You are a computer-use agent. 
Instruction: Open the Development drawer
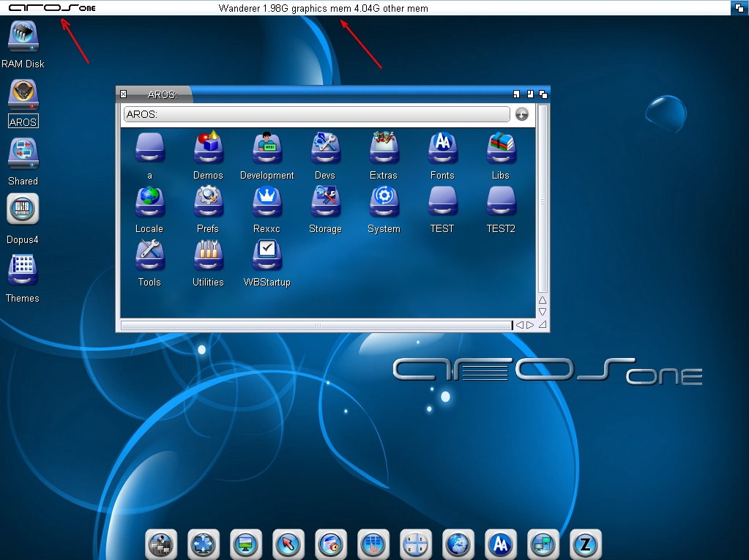[267, 149]
